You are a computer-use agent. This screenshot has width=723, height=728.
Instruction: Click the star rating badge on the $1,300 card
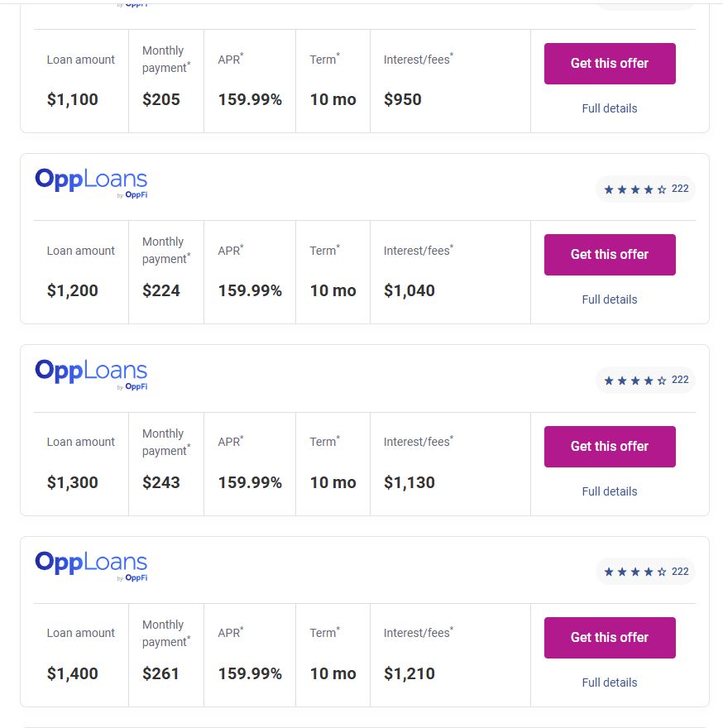tap(645, 380)
